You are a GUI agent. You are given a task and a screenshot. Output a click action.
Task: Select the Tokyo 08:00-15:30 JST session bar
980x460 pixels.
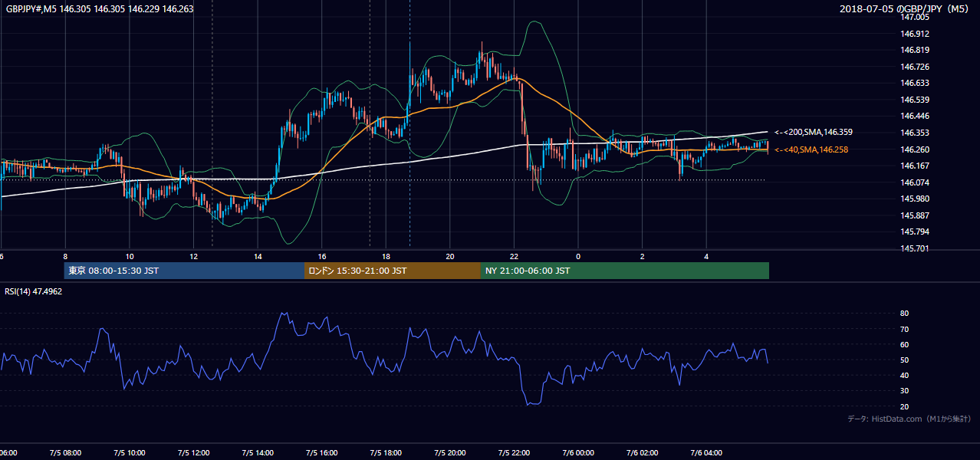(184, 271)
